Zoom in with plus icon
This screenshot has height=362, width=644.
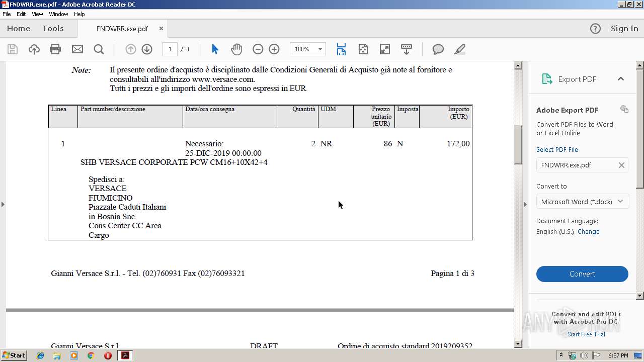(x=274, y=49)
